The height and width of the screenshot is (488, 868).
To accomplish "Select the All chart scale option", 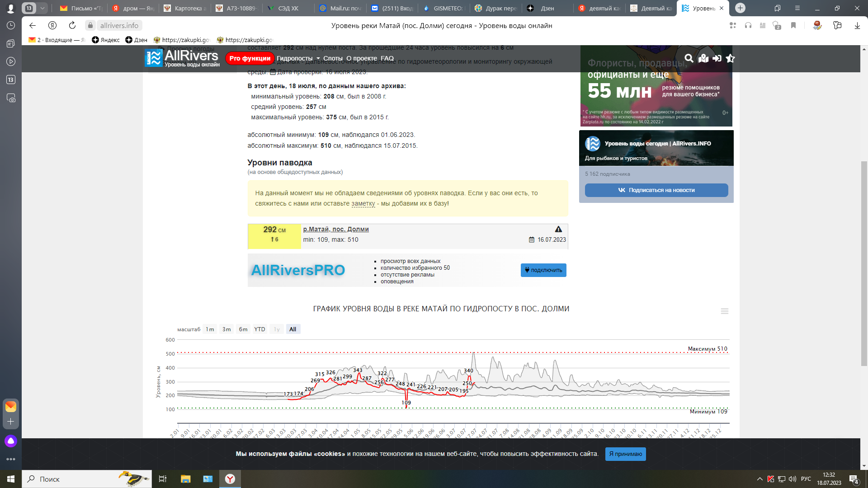I will [x=293, y=329].
